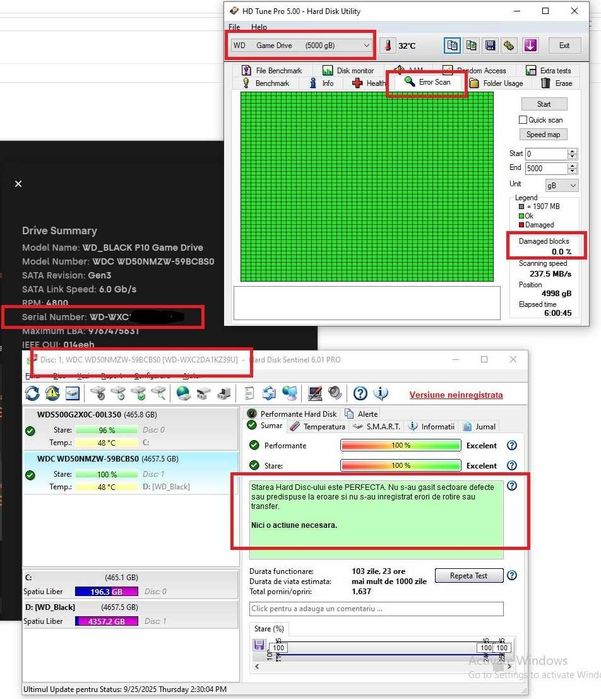This screenshot has height=699, width=601.
Task: Switch to the Folder Usage tab
Action: click(x=496, y=83)
